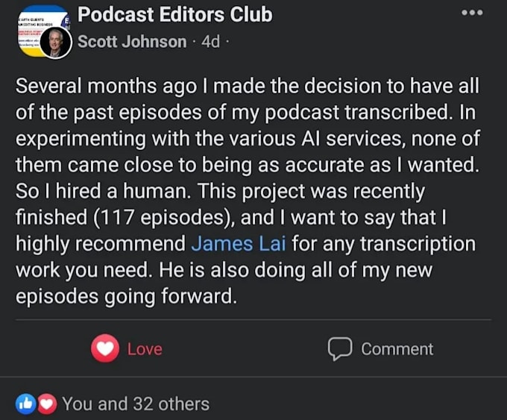Click the Comment text label

(397, 349)
